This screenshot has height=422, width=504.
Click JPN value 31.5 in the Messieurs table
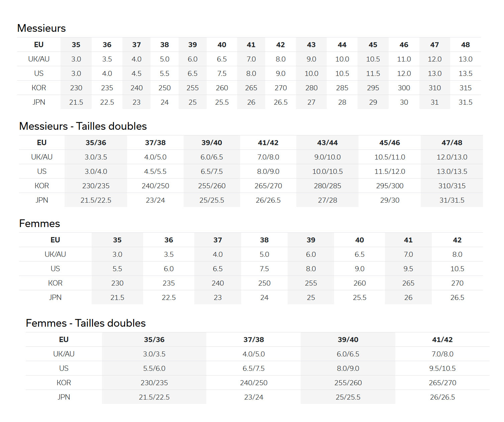[x=465, y=102]
